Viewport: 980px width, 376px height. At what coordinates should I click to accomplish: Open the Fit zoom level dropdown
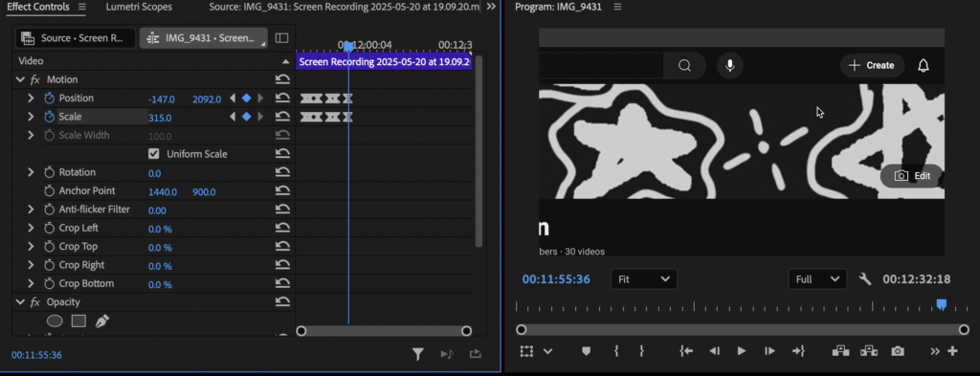coord(644,279)
